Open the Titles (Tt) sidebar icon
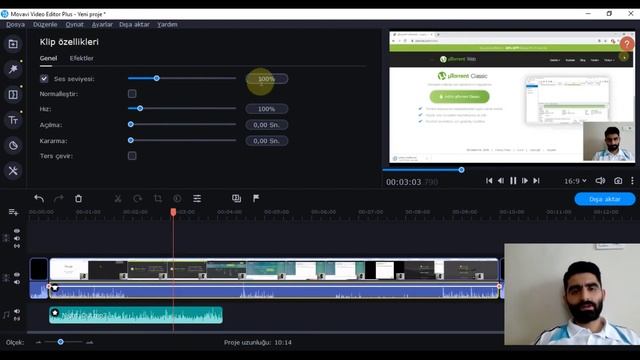The width and height of the screenshot is (640, 360). click(13, 120)
